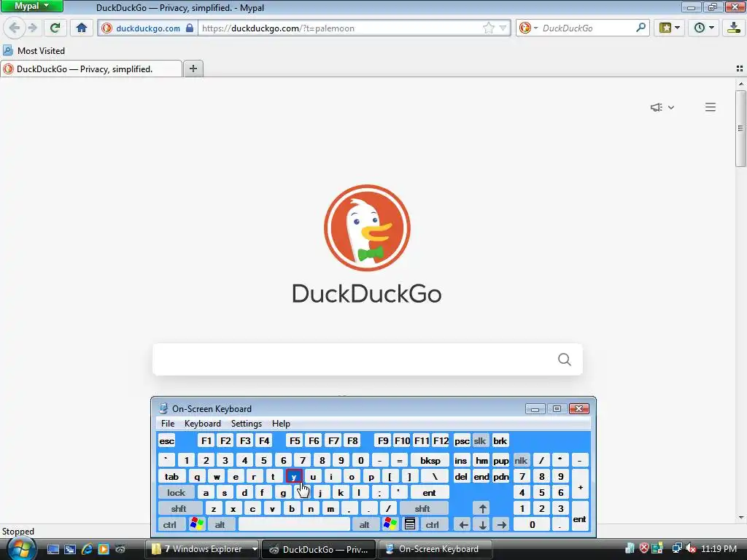747x560 pixels.
Task: Toggle the nlk num lock key
Action: tap(521, 460)
